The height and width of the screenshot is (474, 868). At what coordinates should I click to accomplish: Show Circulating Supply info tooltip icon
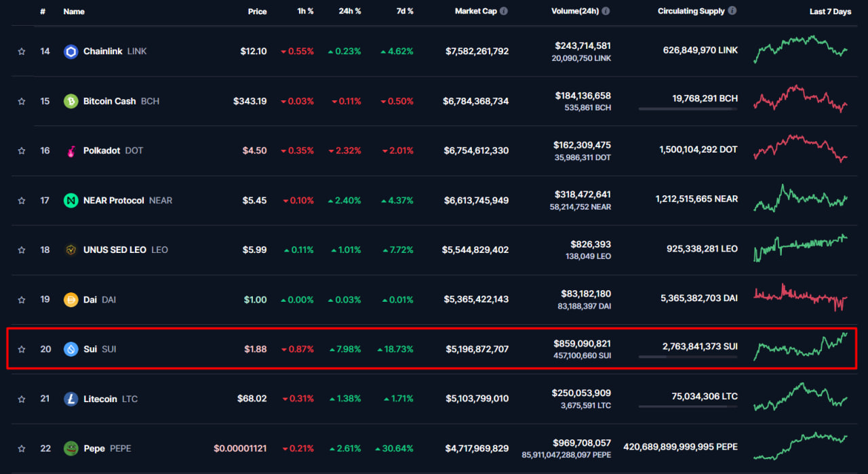point(732,12)
